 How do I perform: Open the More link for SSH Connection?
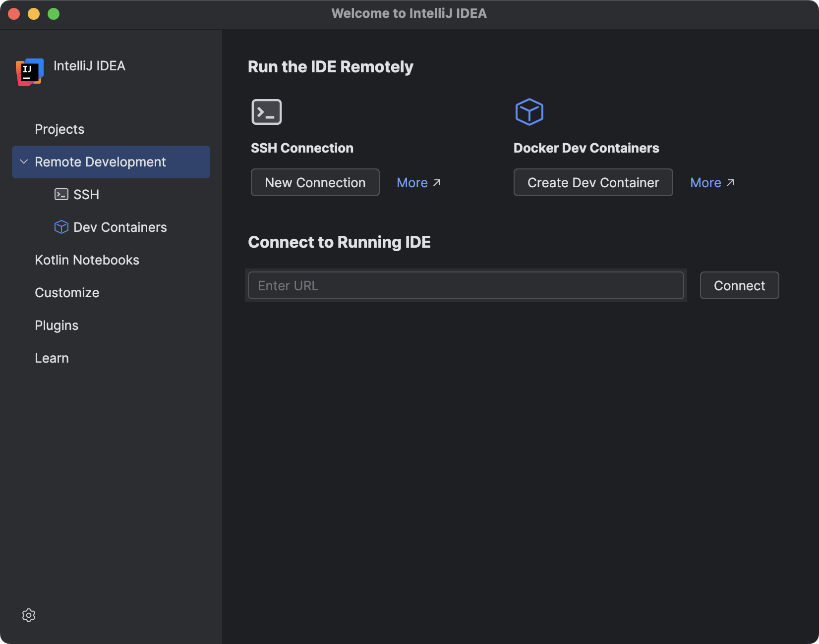click(x=419, y=183)
